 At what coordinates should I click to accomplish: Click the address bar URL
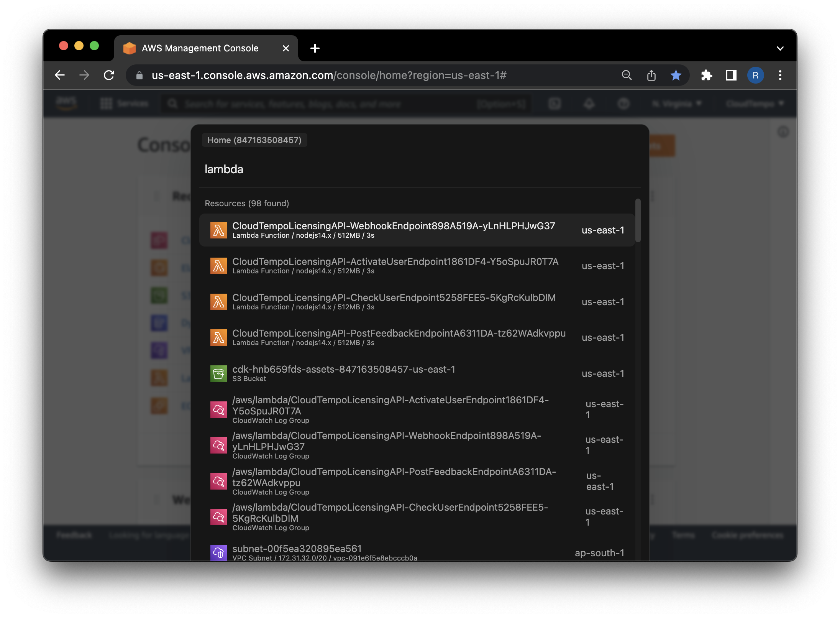click(329, 75)
